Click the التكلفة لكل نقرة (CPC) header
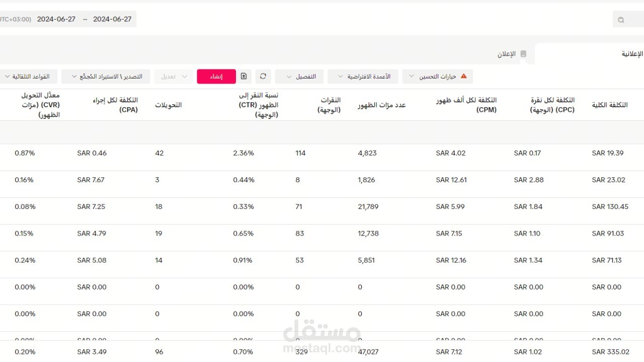644x362 pixels. (x=552, y=105)
